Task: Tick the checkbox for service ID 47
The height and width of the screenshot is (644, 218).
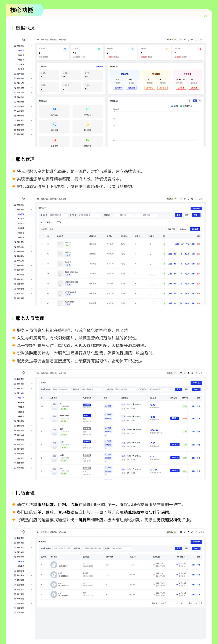Action: pyautogui.click(x=41, y=283)
